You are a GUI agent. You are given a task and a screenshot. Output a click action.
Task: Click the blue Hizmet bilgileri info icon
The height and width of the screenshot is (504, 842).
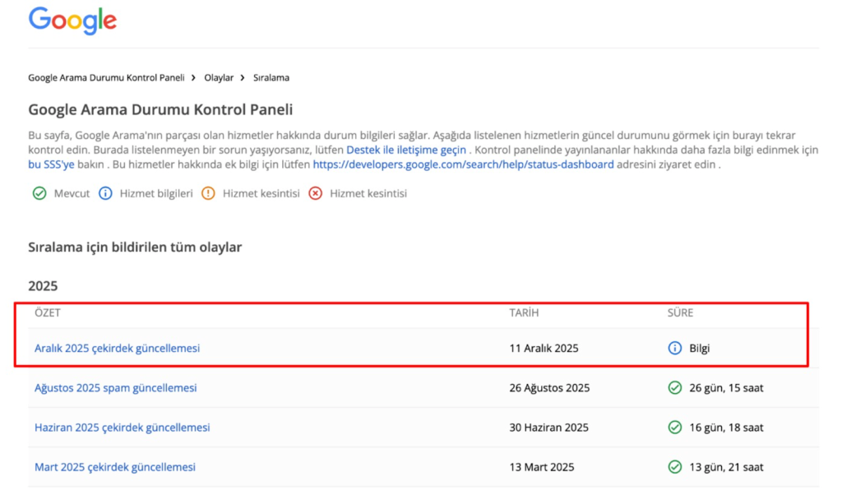(x=105, y=194)
